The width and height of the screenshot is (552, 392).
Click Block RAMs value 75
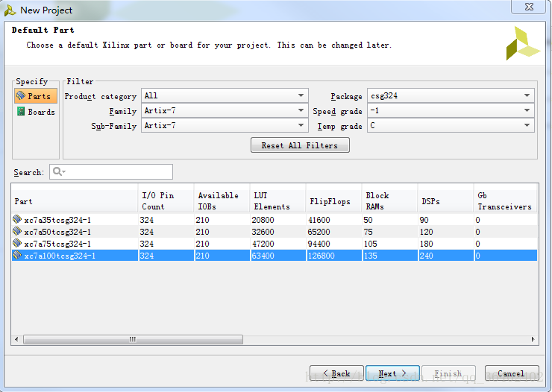368,232
